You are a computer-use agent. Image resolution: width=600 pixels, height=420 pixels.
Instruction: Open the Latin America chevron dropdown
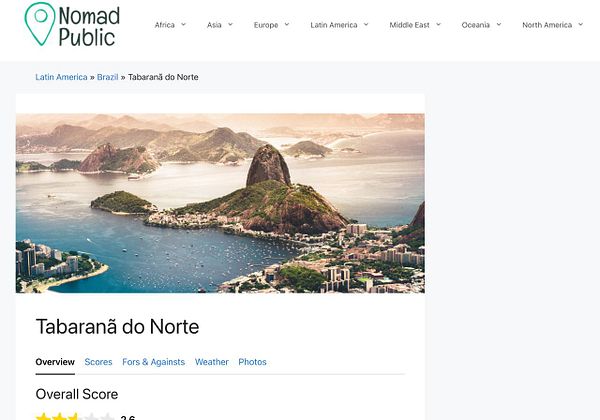pyautogui.click(x=366, y=24)
